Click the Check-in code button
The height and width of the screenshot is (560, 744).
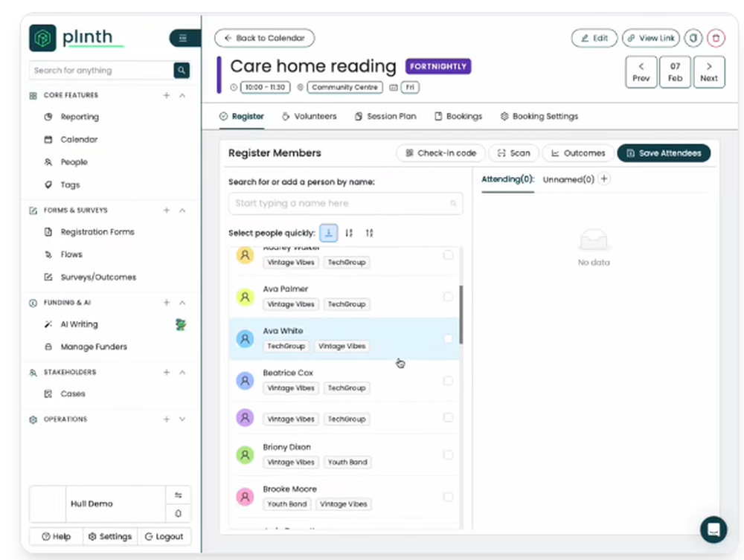coord(440,153)
